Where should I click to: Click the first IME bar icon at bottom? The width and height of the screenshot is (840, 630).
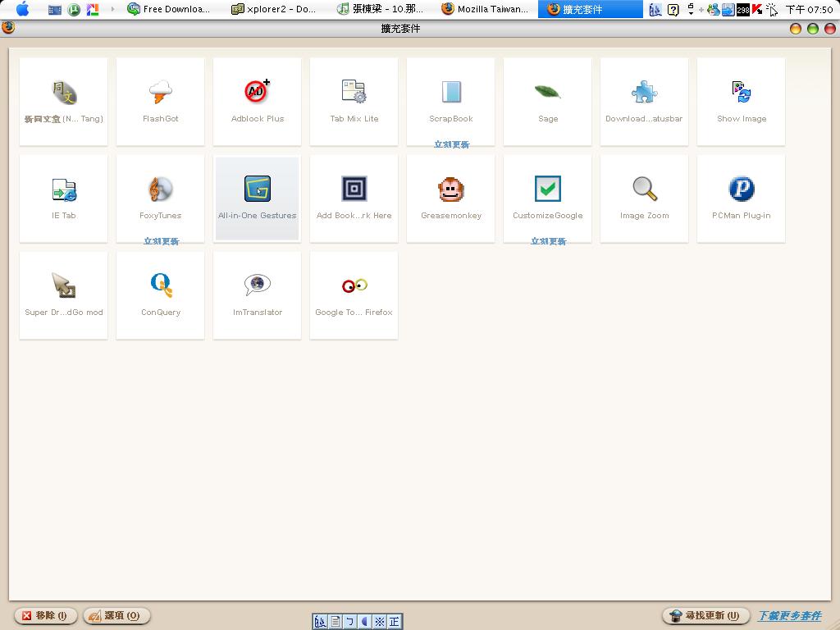[x=320, y=622]
